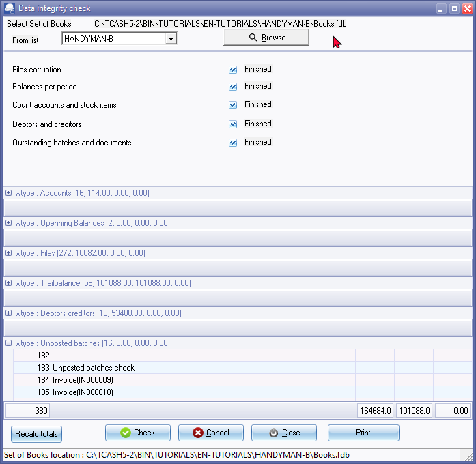Collapse the wtype Unposted batches group
Screen dimensions: 476x464
coord(9,343)
